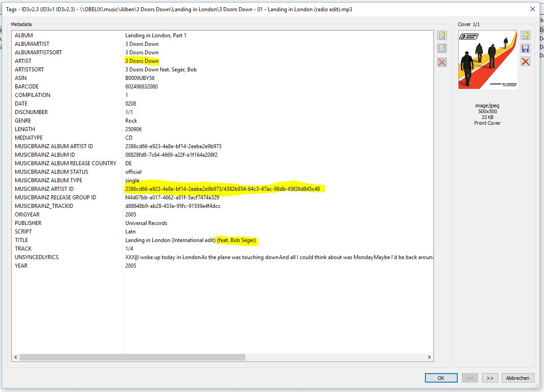Select the ALBUMARTISTSORT field name

point(38,53)
